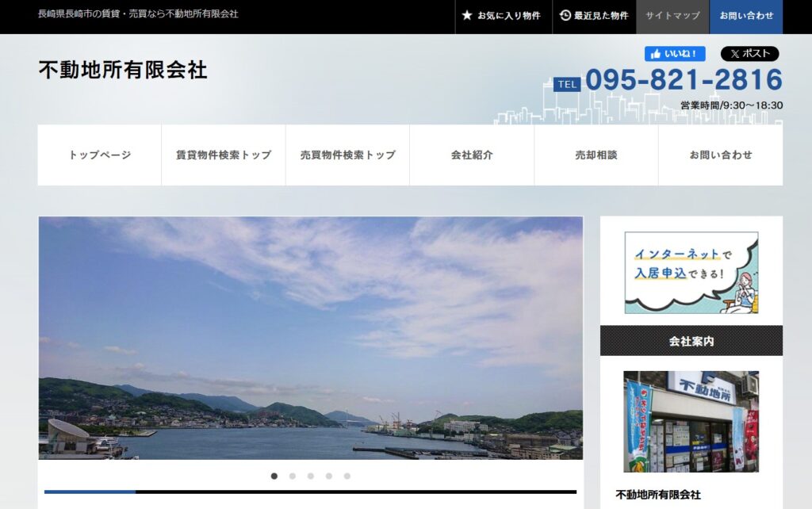The height and width of the screenshot is (509, 812).
Task: Click the 不動地所 storefront photo
Action: tap(691, 421)
